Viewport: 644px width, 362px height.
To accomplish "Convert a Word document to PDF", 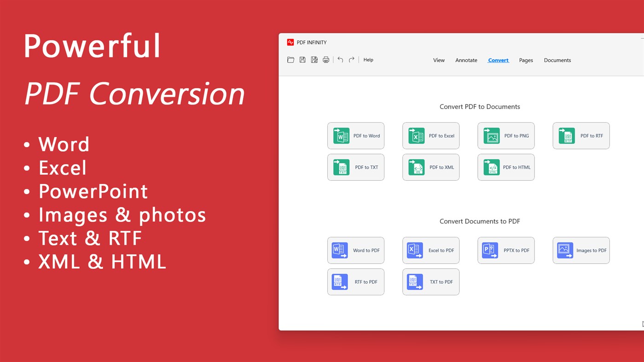I will (355, 250).
